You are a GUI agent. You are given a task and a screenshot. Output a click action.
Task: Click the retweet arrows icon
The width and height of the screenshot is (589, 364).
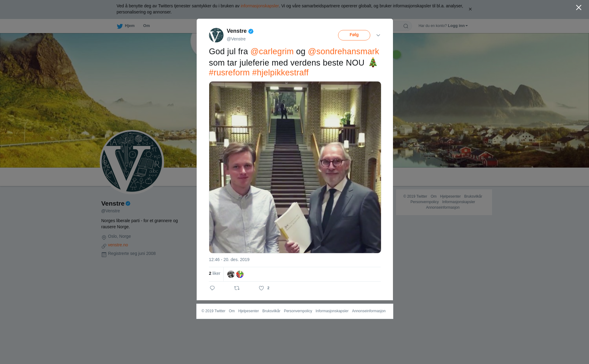237,288
